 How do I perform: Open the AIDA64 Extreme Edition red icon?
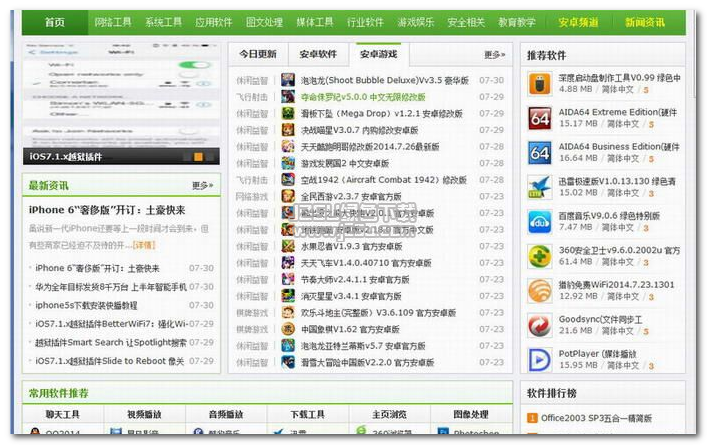tap(540, 118)
